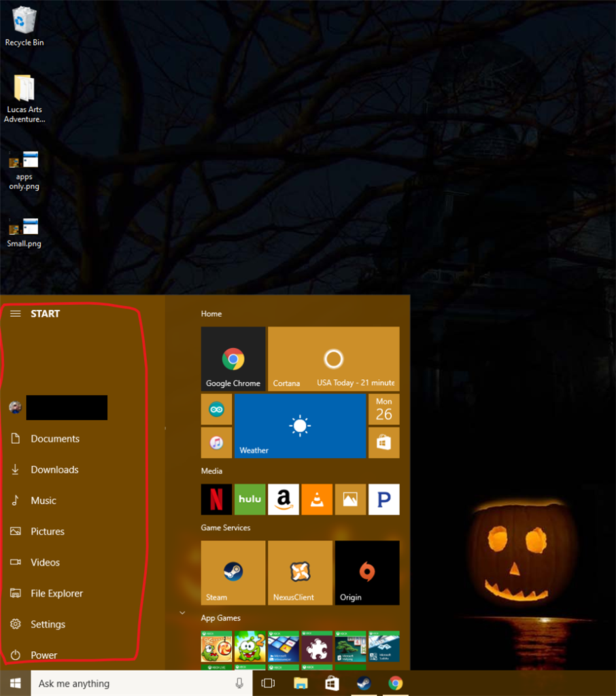Click the chevron beside App Games group

point(182,613)
